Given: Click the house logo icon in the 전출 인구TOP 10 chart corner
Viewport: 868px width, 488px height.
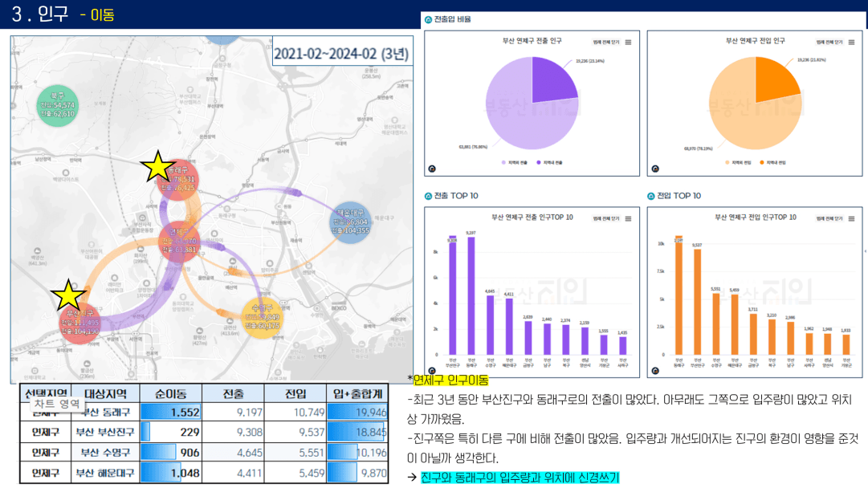Looking at the screenshot, I should tap(432, 371).
